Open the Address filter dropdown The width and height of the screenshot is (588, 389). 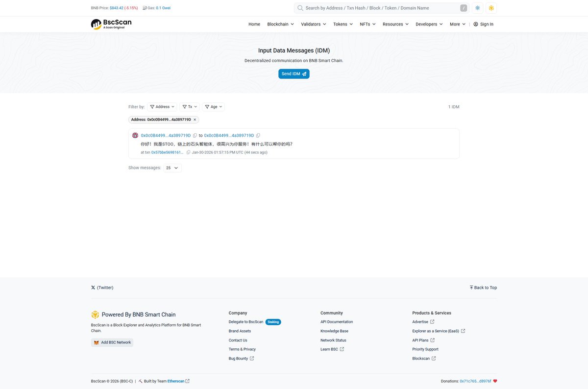[x=162, y=107]
